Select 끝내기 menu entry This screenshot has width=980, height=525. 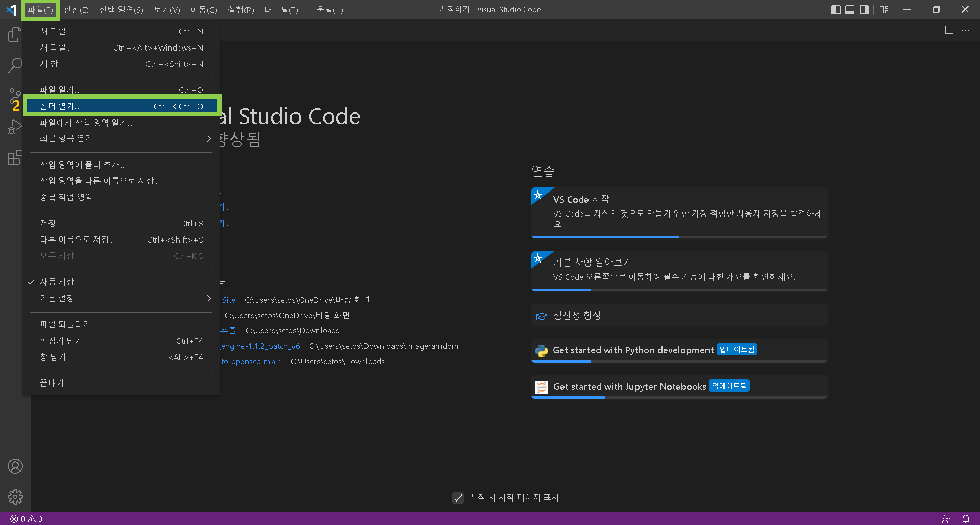pyautogui.click(x=121, y=383)
